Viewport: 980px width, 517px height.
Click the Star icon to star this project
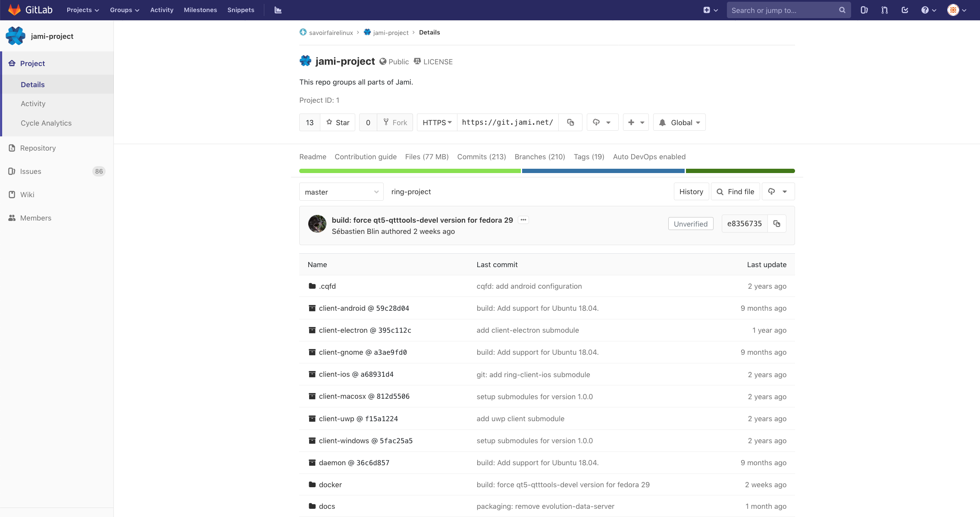338,122
